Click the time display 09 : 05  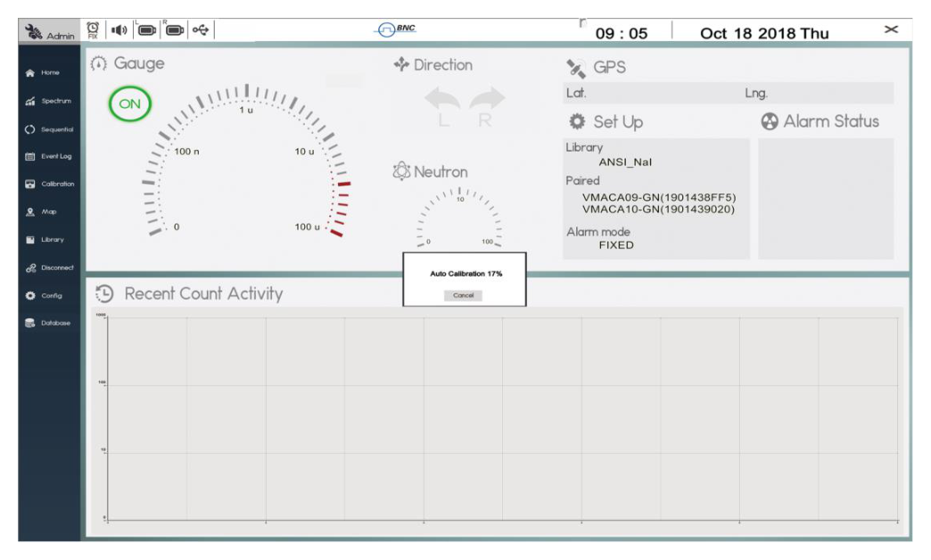pos(621,33)
